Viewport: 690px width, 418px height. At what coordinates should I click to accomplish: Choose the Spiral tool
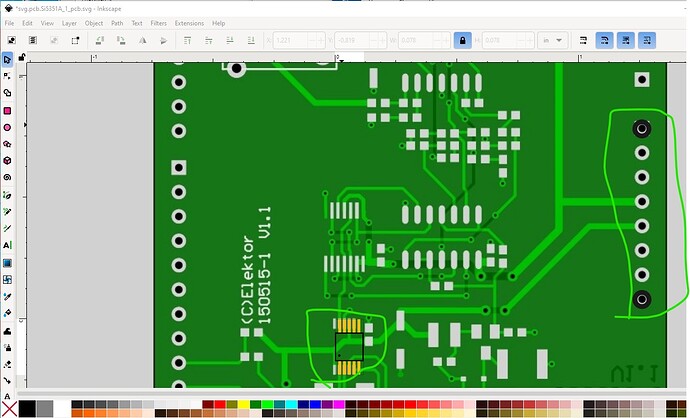click(7, 177)
